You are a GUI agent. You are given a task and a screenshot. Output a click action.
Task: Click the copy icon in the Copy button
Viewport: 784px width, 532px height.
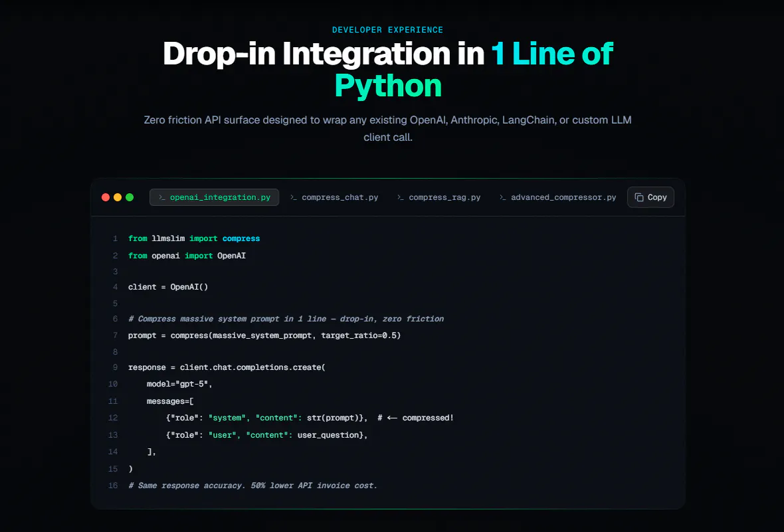pos(639,197)
